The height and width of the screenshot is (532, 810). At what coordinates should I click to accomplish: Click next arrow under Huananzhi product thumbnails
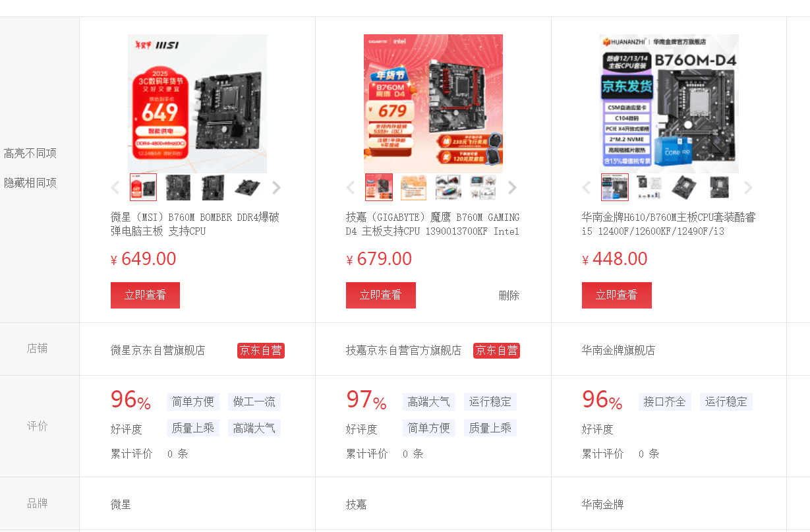click(x=748, y=188)
